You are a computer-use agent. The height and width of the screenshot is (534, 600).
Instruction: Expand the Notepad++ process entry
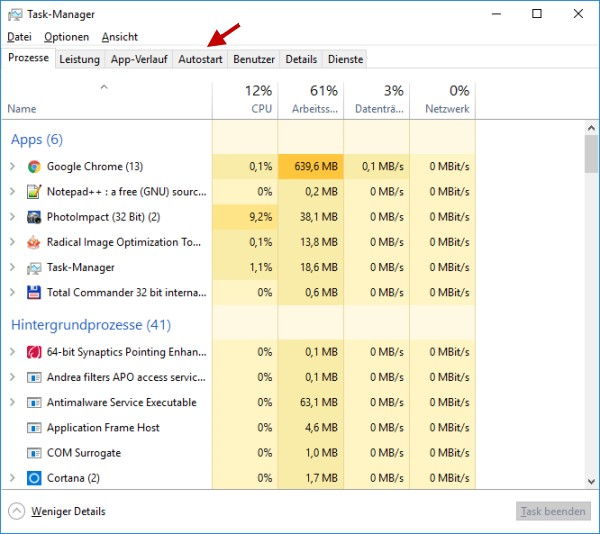pos(12,191)
